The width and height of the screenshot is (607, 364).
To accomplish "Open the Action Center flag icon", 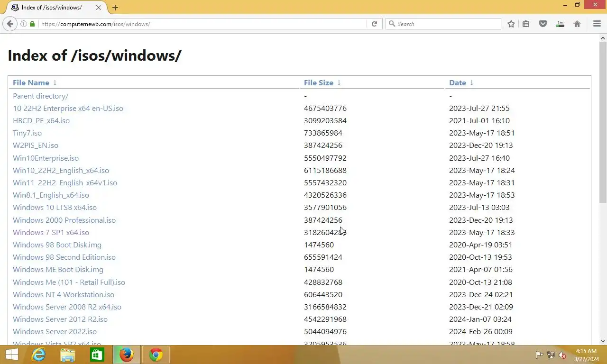I will [540, 355].
